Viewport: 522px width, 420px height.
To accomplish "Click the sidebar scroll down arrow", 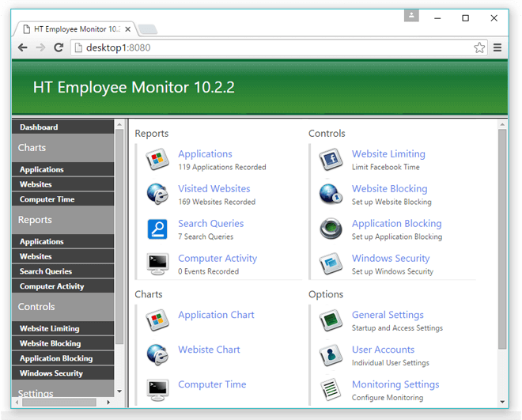I will pyautogui.click(x=119, y=392).
